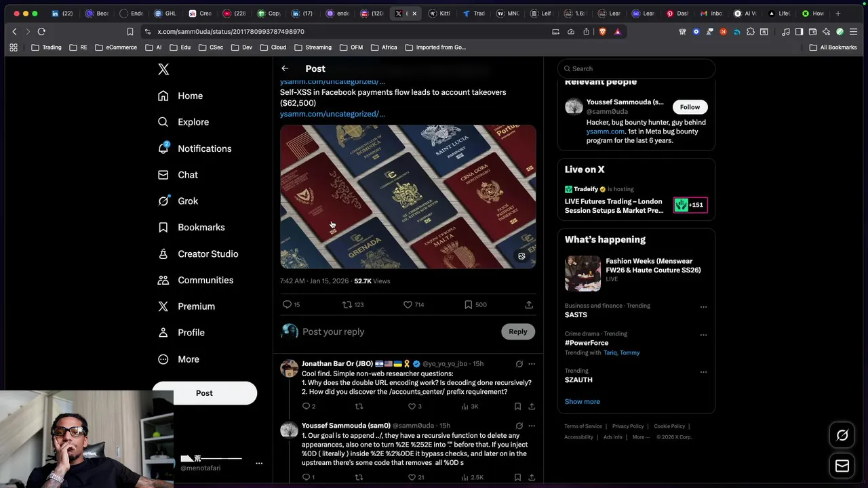Click the Reply button
Viewport: 868px width, 488px height.
click(517, 331)
